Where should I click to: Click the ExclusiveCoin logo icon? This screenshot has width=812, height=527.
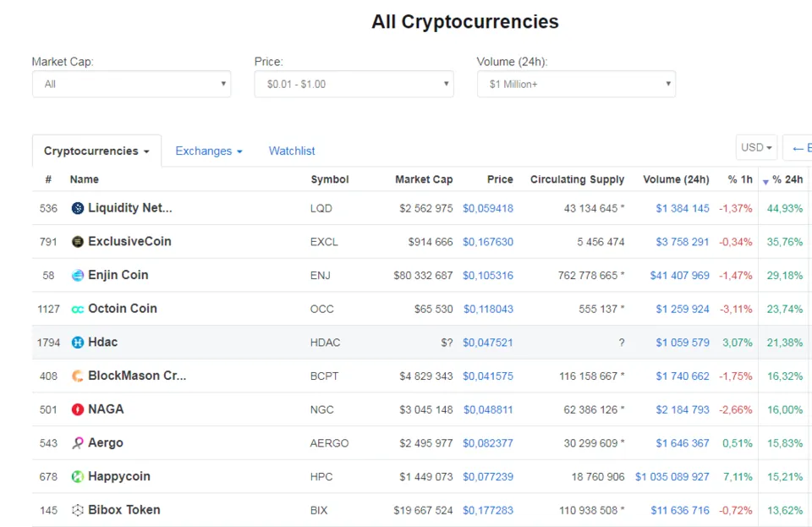[x=78, y=242]
